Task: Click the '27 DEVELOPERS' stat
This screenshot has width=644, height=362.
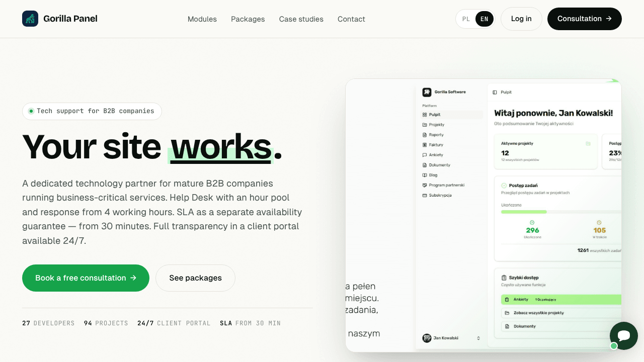Action: coord(48,323)
